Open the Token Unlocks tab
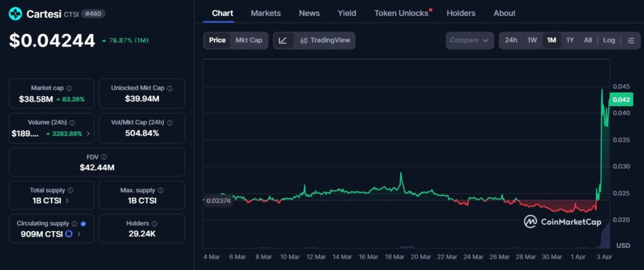 click(x=401, y=13)
